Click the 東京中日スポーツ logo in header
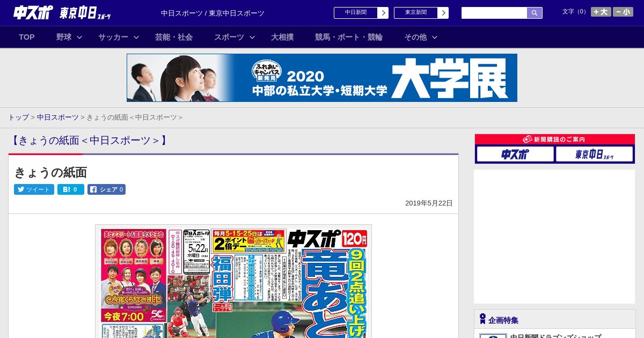This screenshot has width=644, height=338. pyautogui.click(x=85, y=13)
